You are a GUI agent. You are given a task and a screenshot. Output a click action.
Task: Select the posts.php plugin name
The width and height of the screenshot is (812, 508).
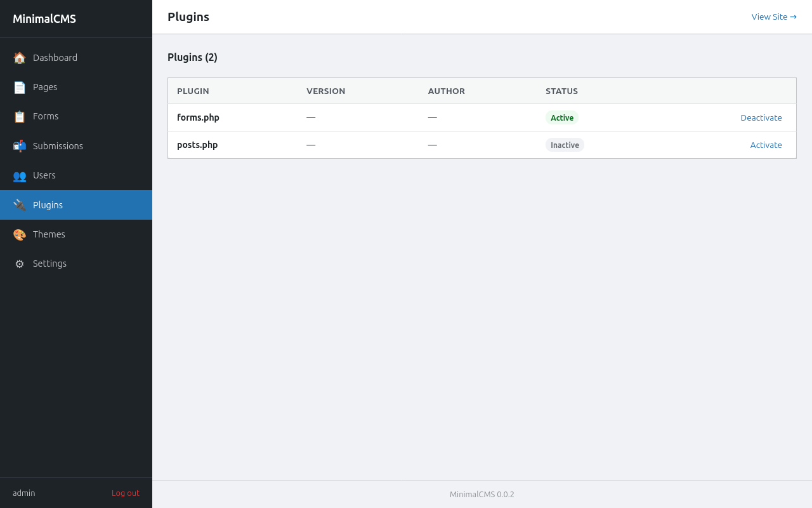pyautogui.click(x=197, y=145)
